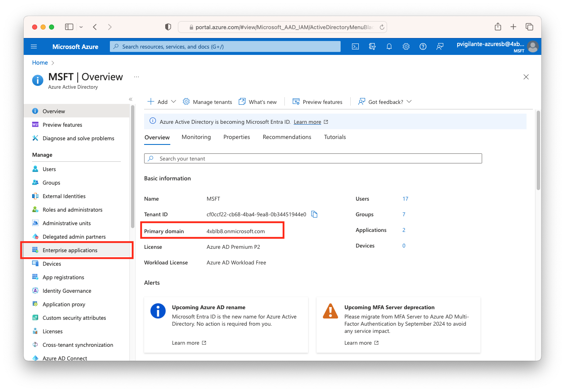Expand the Got feedback dropdown

[x=384, y=101]
